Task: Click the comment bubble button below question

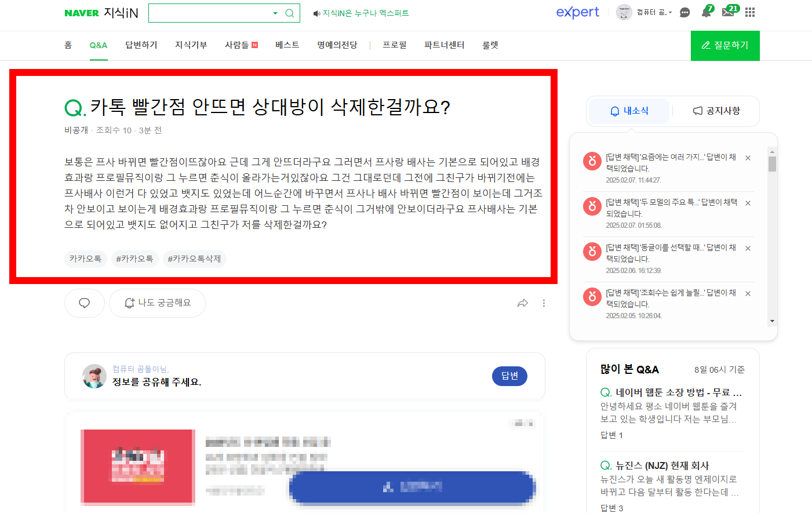Action: coord(85,303)
